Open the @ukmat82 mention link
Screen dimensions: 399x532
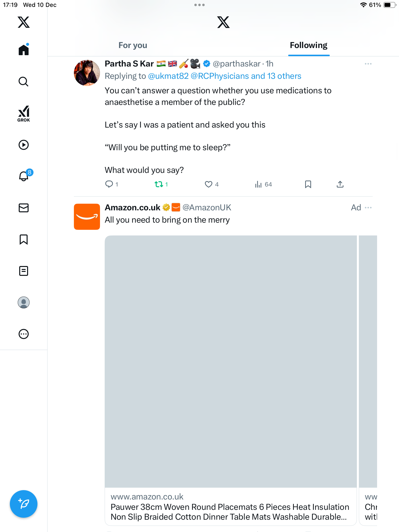click(168, 76)
